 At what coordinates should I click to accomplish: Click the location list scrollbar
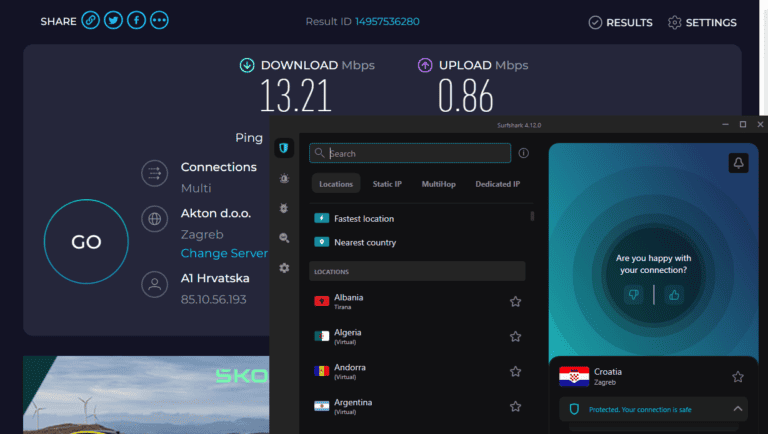pyautogui.click(x=532, y=216)
